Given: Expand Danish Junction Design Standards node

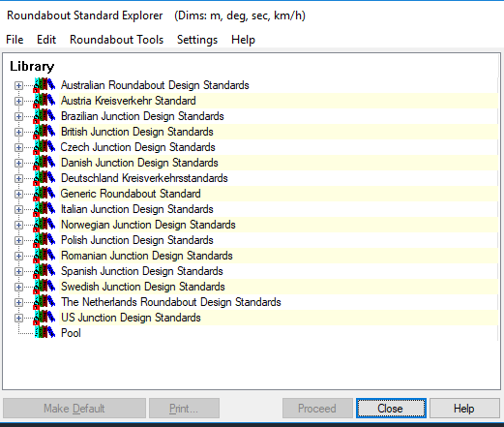Looking at the screenshot, I should [x=18, y=163].
